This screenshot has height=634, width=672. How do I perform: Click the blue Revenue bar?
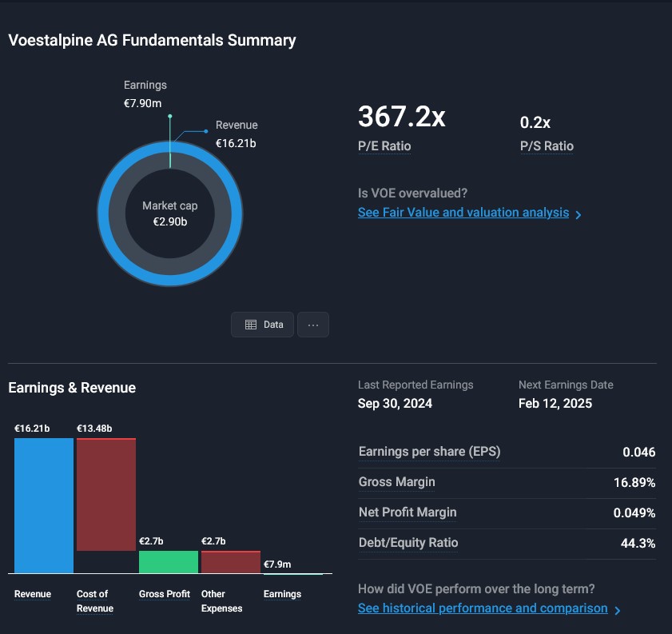click(x=44, y=505)
